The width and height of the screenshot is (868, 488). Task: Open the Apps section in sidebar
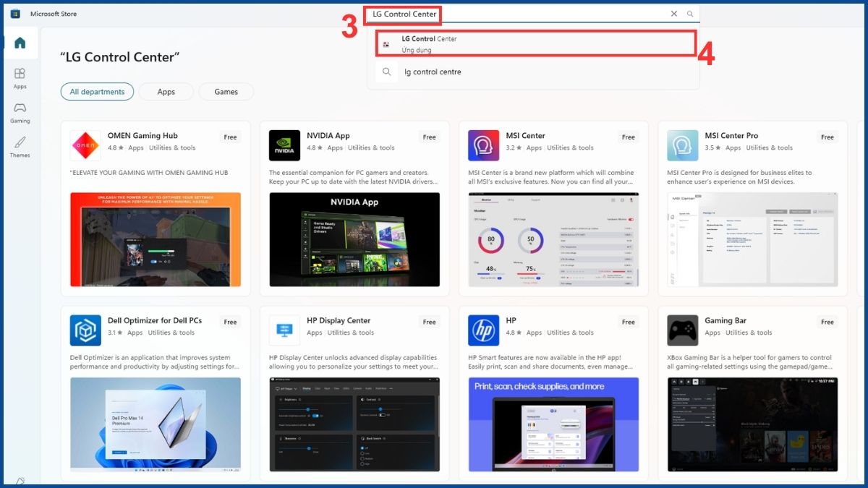pos(20,78)
